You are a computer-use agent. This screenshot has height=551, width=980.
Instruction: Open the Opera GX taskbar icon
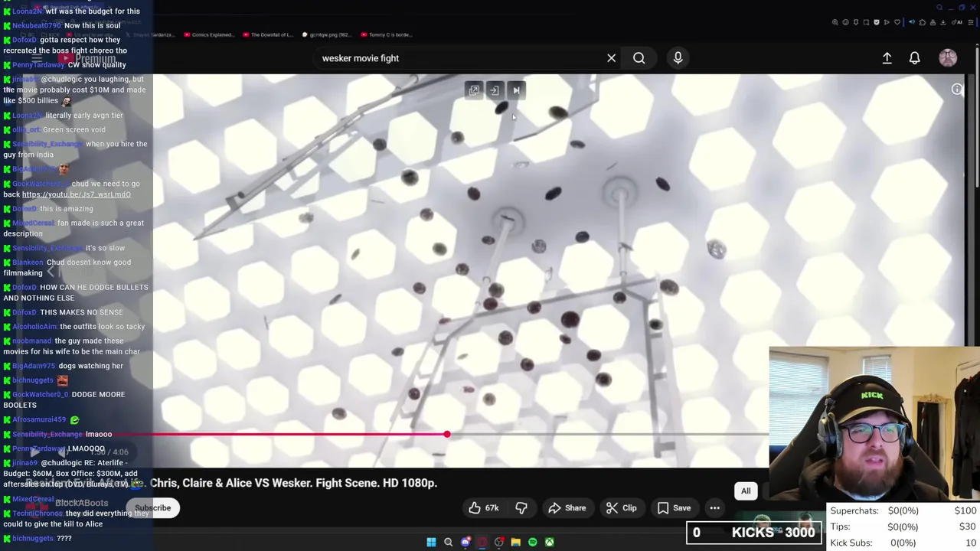482,542
